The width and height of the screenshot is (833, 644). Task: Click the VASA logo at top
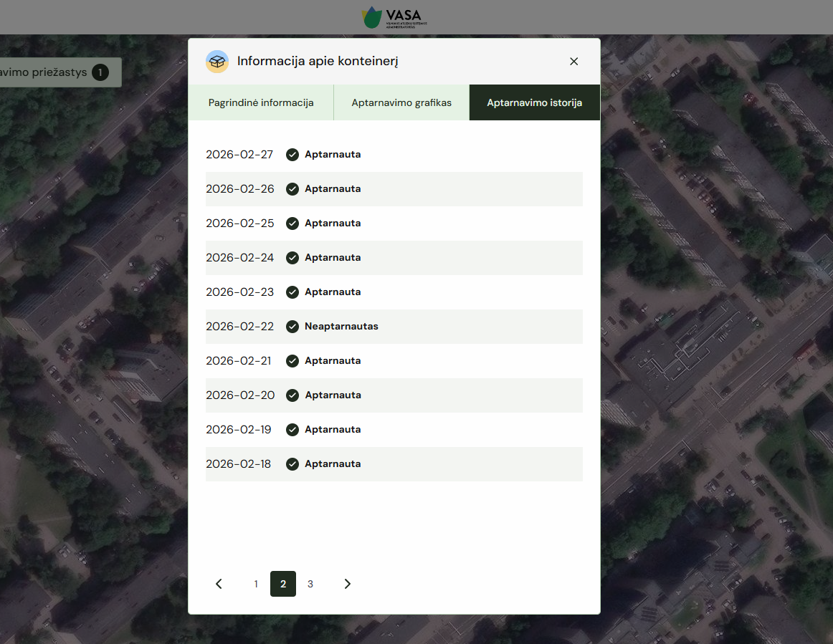coord(394,17)
